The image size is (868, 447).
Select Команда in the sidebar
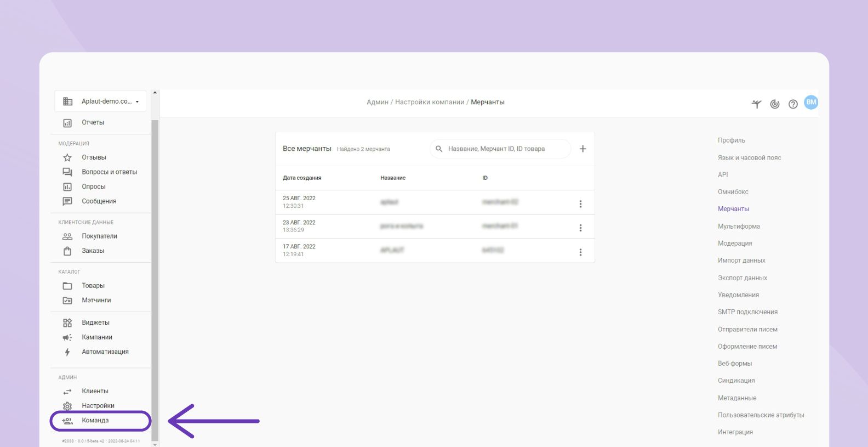tap(95, 421)
